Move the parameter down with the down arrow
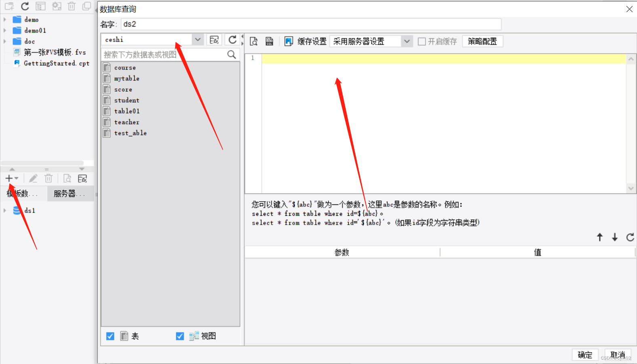The width and height of the screenshot is (637, 364). (x=615, y=237)
